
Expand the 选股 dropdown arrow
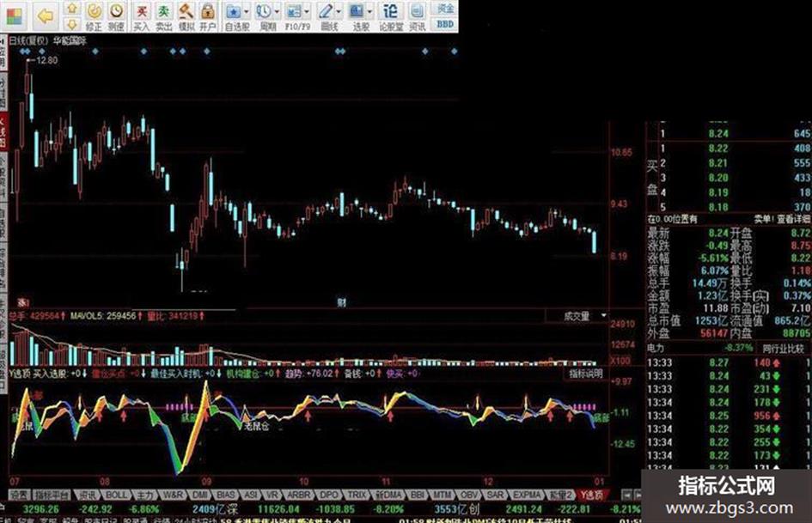coord(369,11)
